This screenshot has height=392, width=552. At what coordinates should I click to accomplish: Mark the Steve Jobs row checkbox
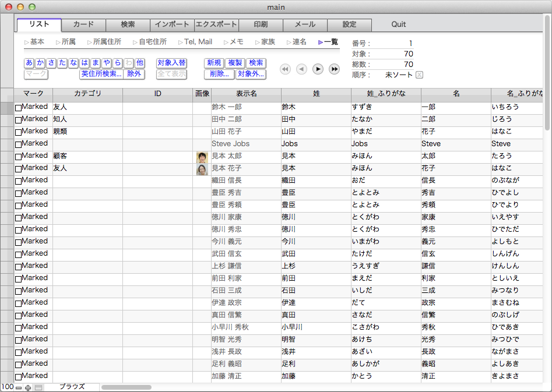(x=18, y=144)
